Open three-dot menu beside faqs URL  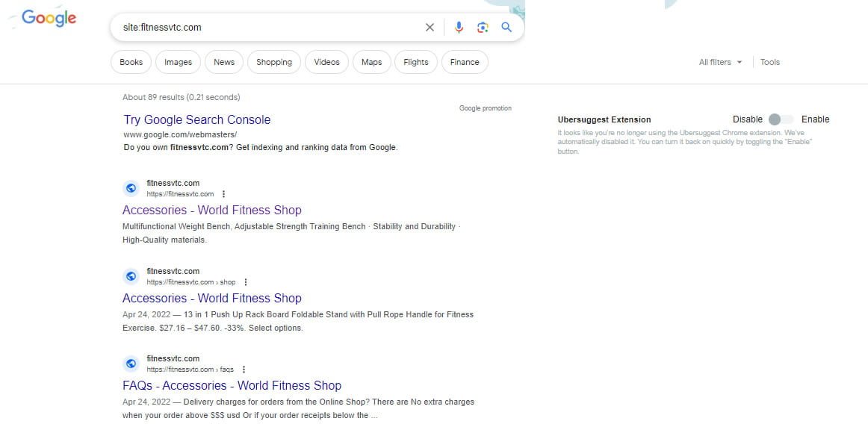pos(244,370)
